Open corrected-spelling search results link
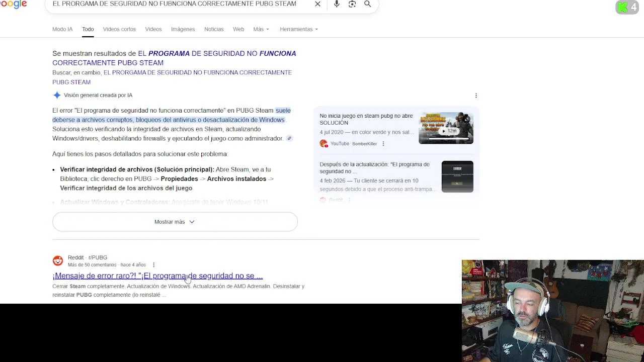644x362 pixels. click(174, 58)
